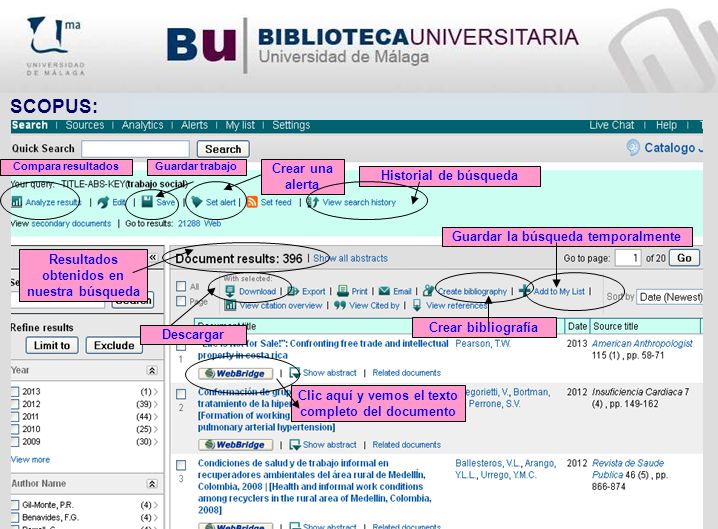
Task: Open Revista de Saude Publica source link
Action: [x=628, y=469]
